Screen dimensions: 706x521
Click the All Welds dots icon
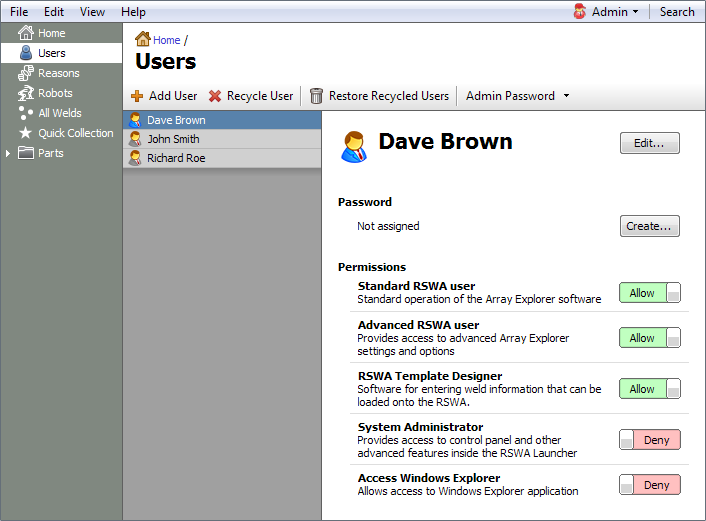pyautogui.click(x=26, y=113)
